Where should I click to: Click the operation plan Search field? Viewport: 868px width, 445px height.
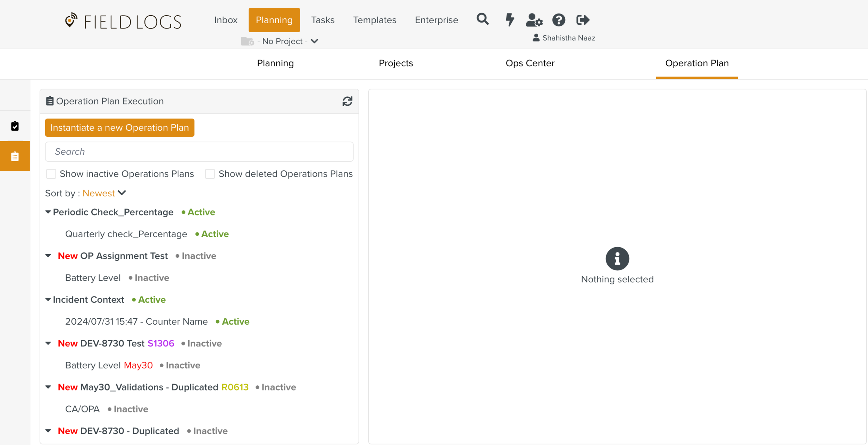(x=199, y=152)
